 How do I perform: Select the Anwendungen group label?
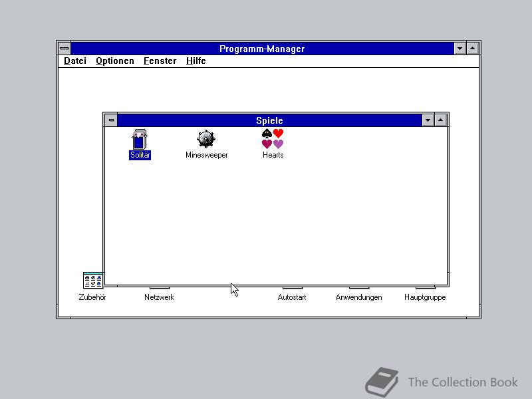[358, 297]
